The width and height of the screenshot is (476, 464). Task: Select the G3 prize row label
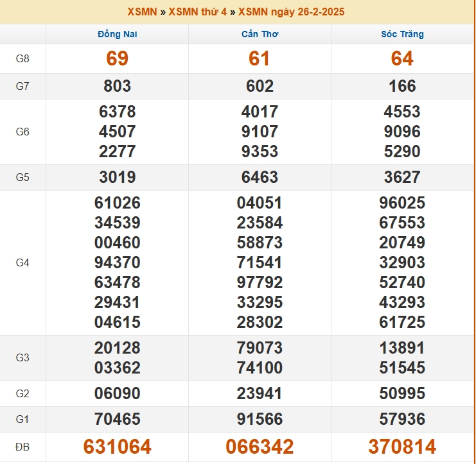[22, 357]
